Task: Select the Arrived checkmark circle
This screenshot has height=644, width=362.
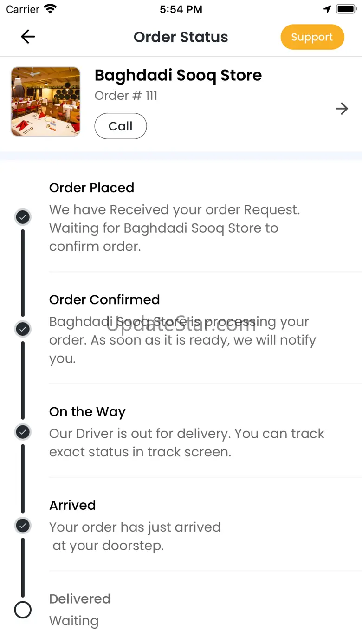Action: point(23,526)
